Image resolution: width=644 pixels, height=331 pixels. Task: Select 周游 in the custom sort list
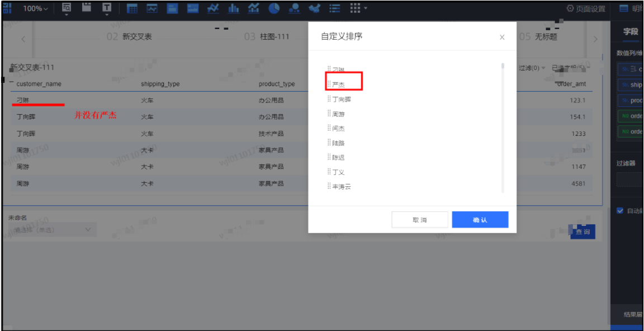tap(338, 114)
